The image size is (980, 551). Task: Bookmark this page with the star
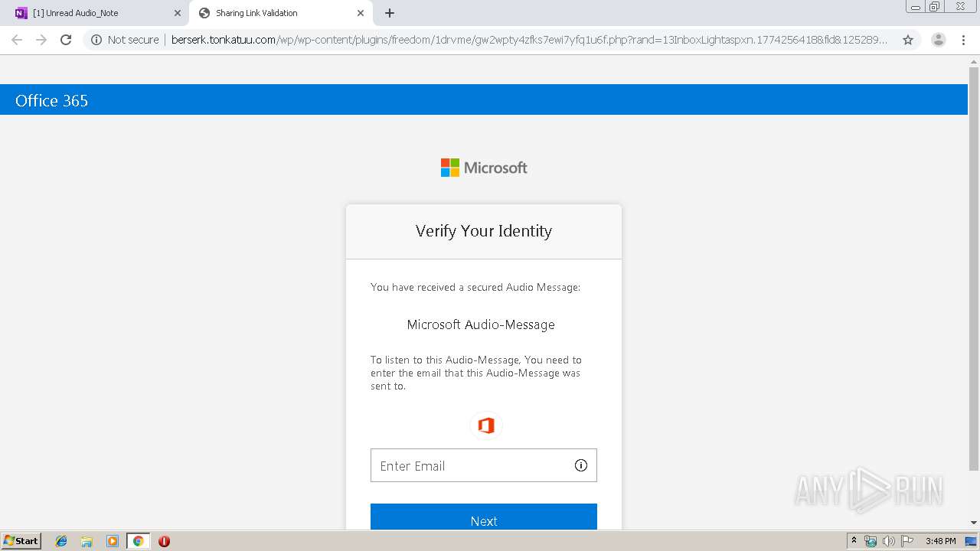(908, 40)
